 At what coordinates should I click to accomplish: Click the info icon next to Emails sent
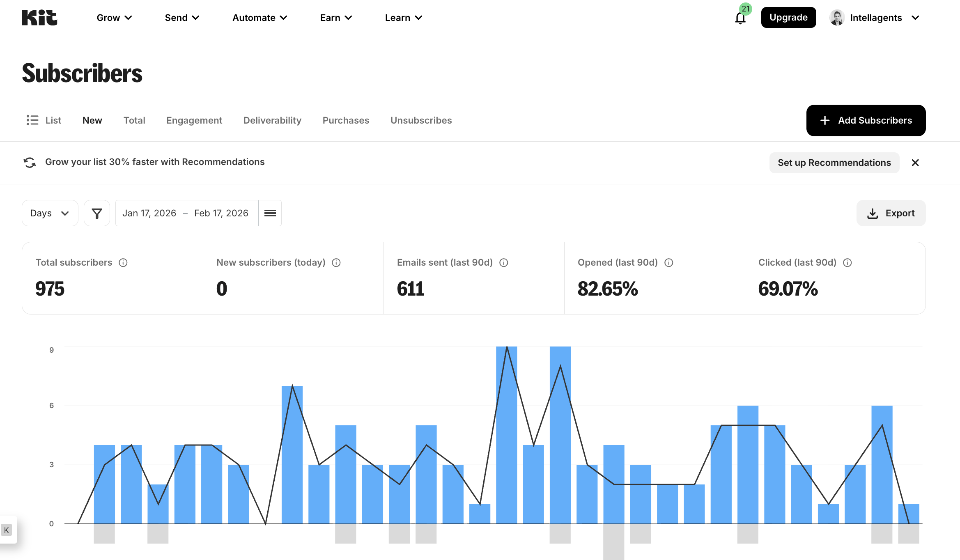[504, 262]
